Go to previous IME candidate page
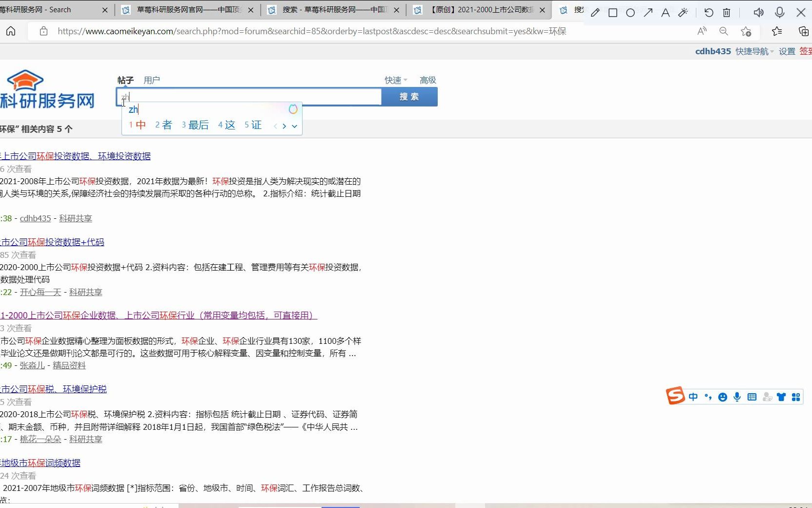The image size is (812, 508). pyautogui.click(x=275, y=126)
